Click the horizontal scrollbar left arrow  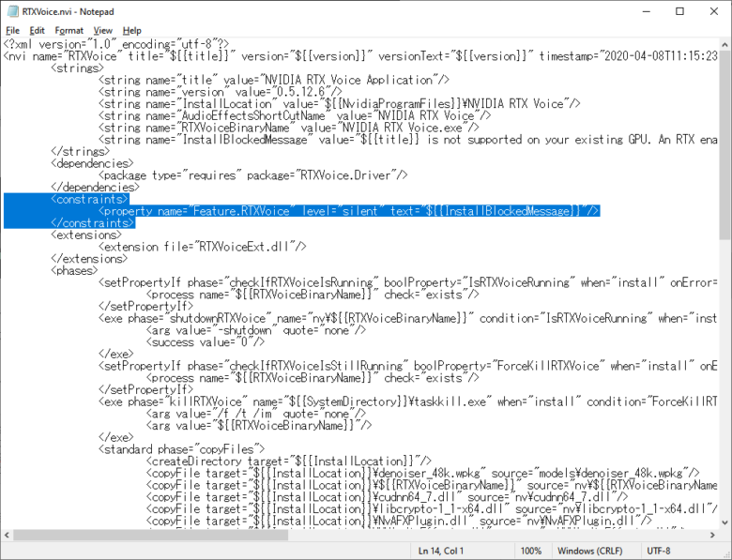pos(7,535)
